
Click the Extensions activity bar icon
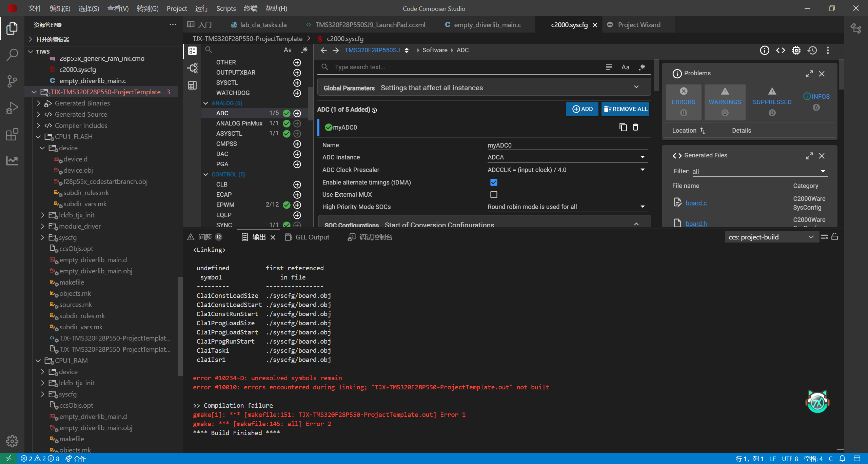pyautogui.click(x=12, y=134)
